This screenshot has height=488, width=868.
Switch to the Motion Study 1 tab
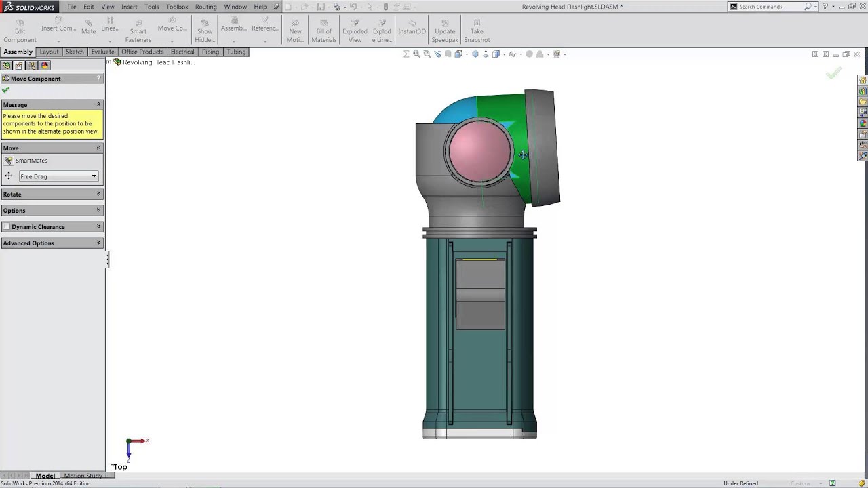(x=85, y=476)
